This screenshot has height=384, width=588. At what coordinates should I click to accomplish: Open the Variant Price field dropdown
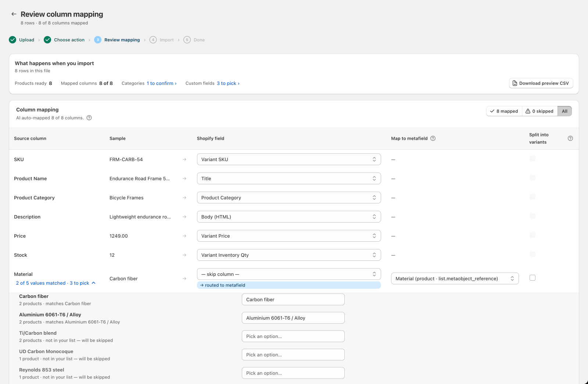pyautogui.click(x=289, y=236)
